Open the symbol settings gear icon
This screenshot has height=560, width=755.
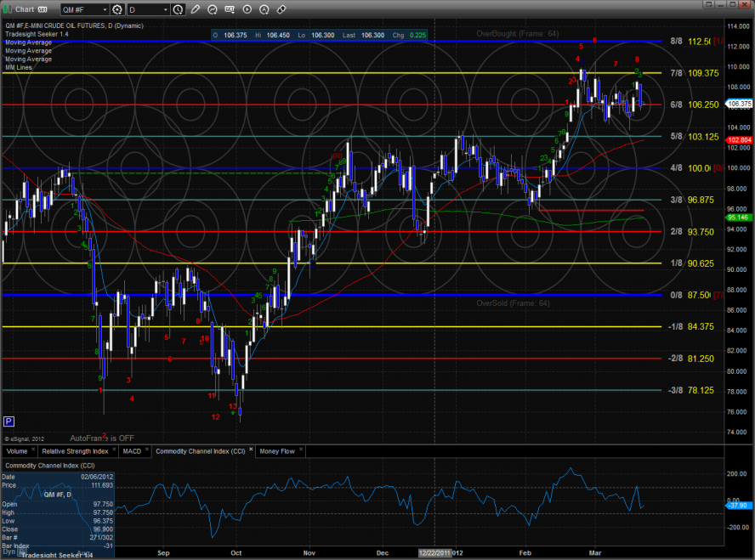coord(116,10)
